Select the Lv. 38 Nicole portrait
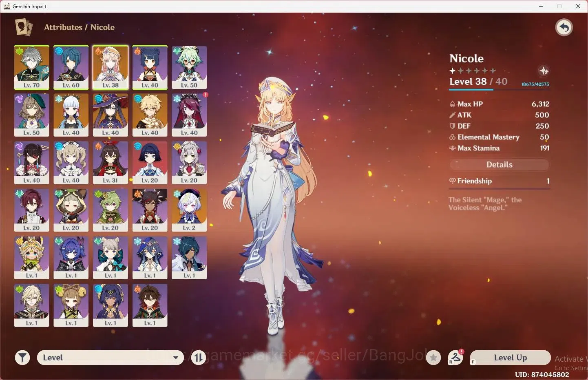Viewport: 588px width, 380px height. pyautogui.click(x=111, y=67)
